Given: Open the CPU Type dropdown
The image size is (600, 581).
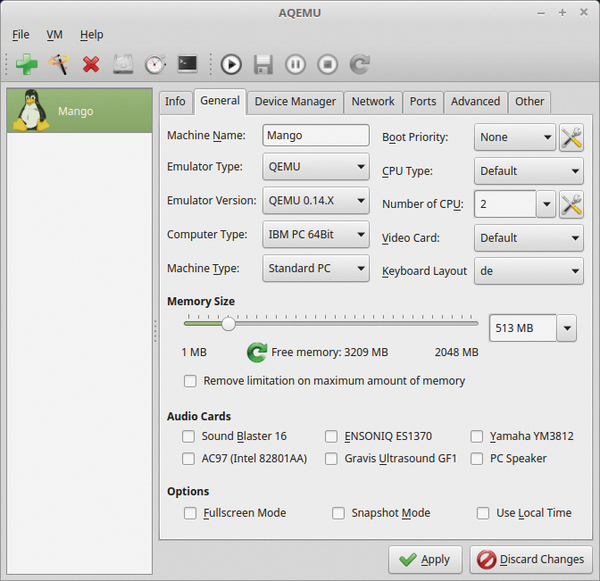Looking at the screenshot, I should click(529, 171).
